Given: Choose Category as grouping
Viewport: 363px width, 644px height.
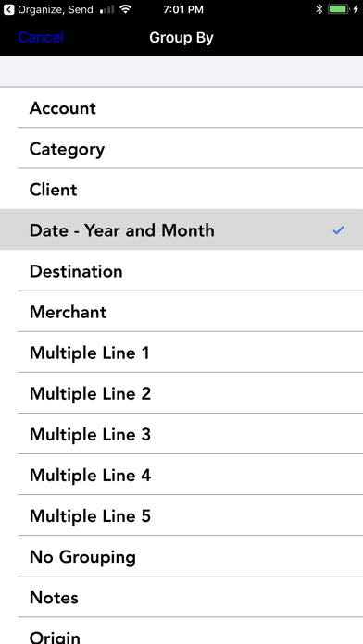Looking at the screenshot, I should (181, 149).
